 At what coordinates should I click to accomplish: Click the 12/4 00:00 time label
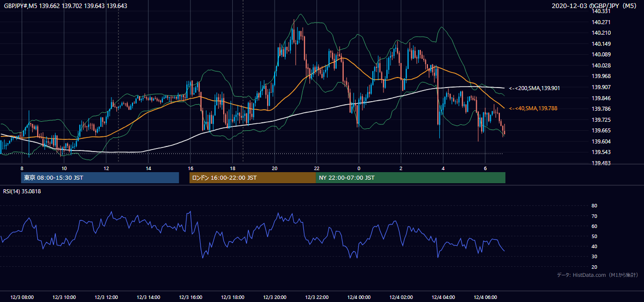359,297
